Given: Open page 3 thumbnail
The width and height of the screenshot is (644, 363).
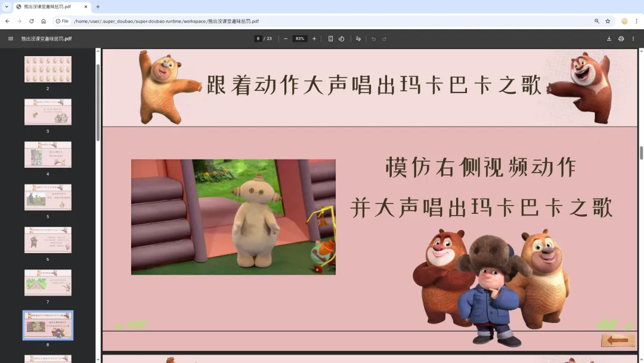Looking at the screenshot, I should pyautogui.click(x=48, y=112).
